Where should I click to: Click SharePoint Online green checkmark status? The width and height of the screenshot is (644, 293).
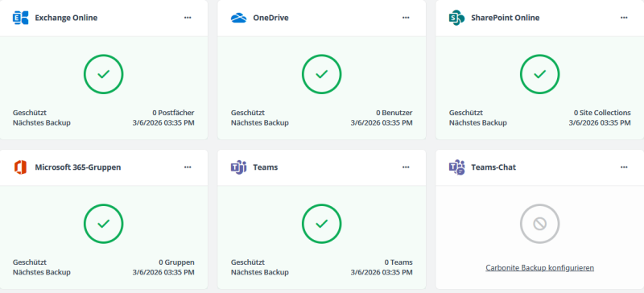pos(539,74)
